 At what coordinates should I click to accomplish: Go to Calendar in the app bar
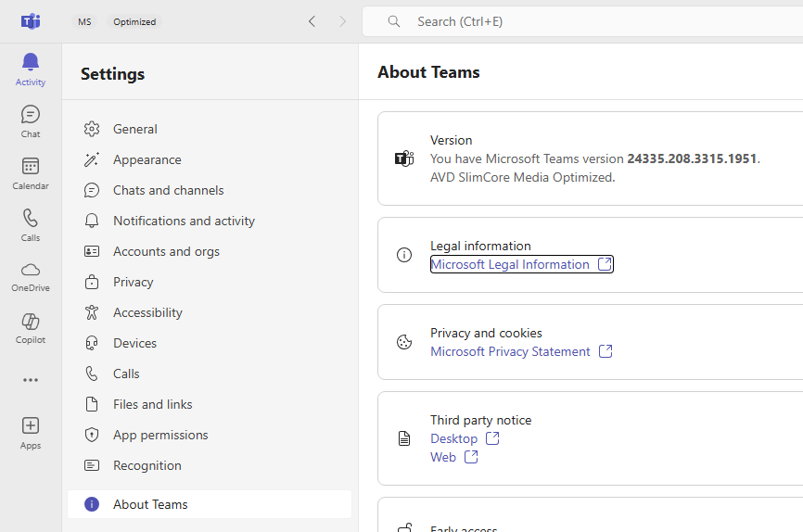(x=31, y=172)
